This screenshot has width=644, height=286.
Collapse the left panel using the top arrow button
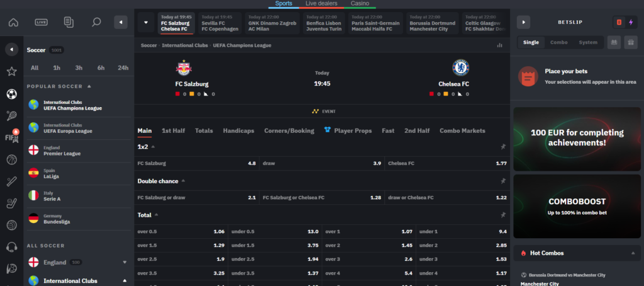(x=120, y=22)
